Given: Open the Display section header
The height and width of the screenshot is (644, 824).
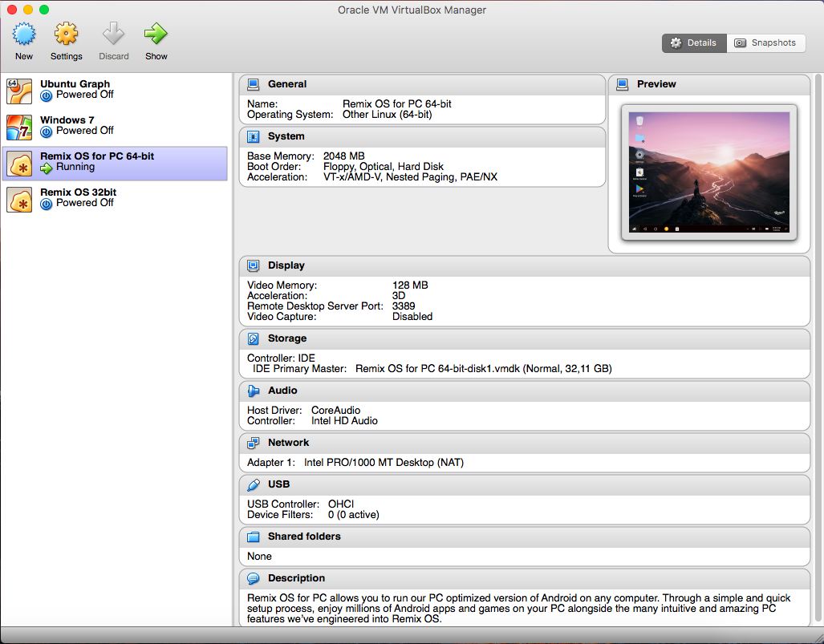Looking at the screenshot, I should tap(525, 265).
